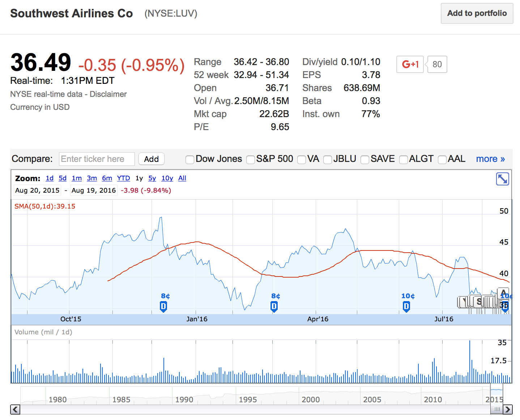Zoom chart to 10y
This screenshot has height=420, width=520.
click(167, 178)
